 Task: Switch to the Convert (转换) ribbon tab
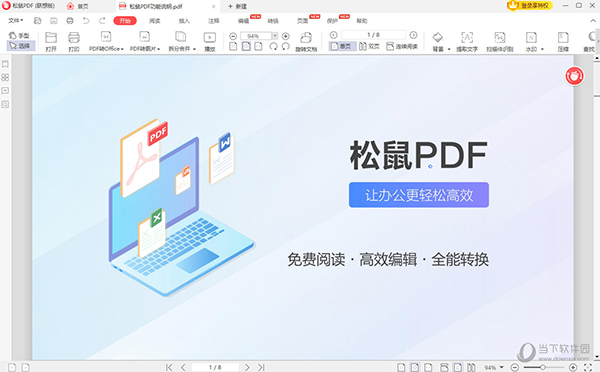[x=273, y=21]
